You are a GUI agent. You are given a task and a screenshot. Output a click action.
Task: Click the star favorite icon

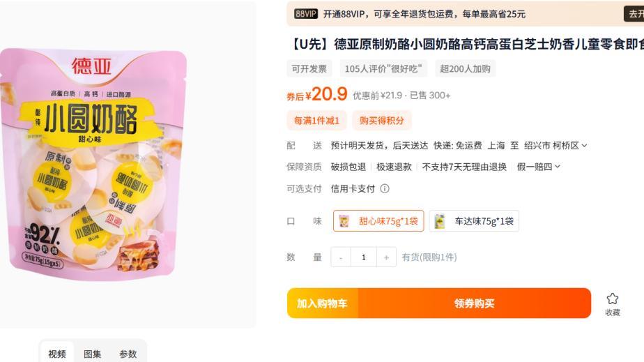pyautogui.click(x=613, y=299)
